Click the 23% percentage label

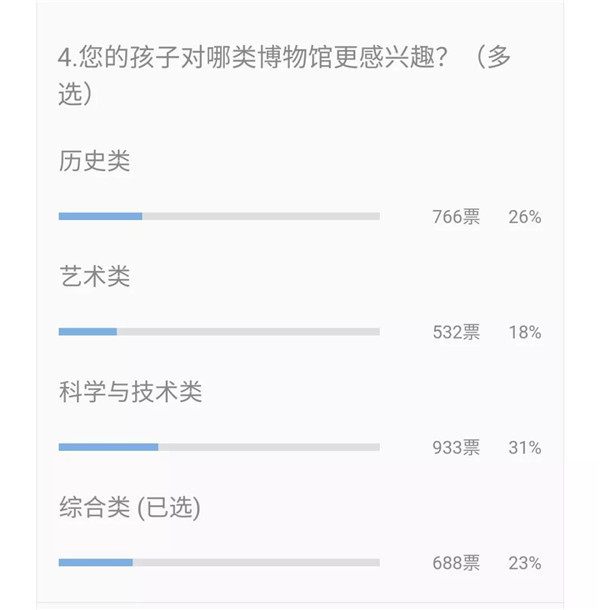click(x=525, y=563)
